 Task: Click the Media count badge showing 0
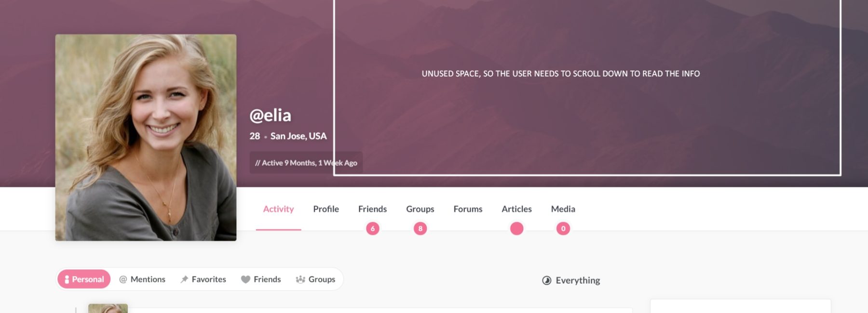point(563,229)
